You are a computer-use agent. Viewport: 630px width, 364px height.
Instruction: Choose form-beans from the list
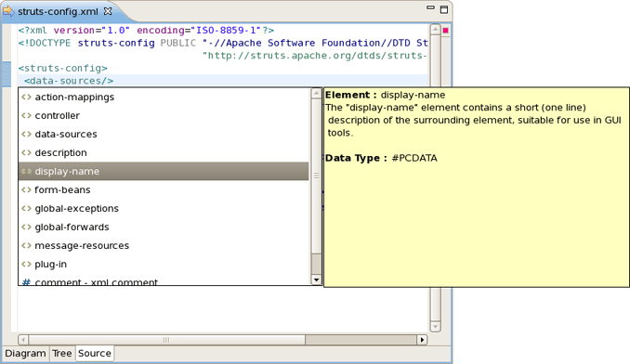[x=164, y=189]
